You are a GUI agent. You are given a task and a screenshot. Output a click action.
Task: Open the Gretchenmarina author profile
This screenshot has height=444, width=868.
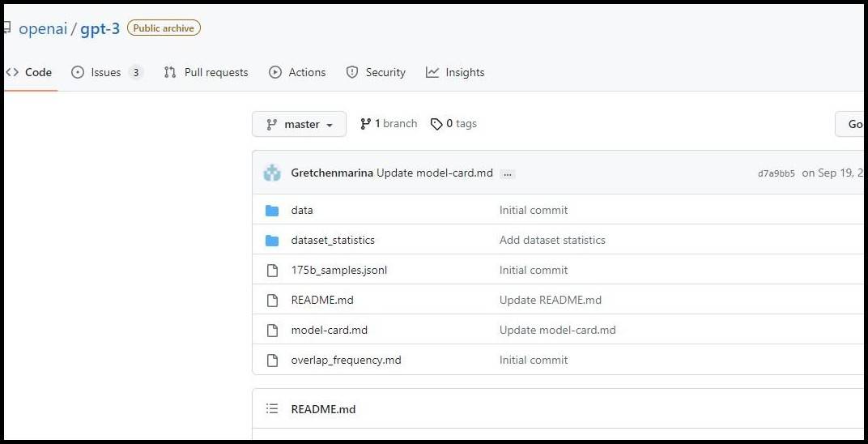332,173
